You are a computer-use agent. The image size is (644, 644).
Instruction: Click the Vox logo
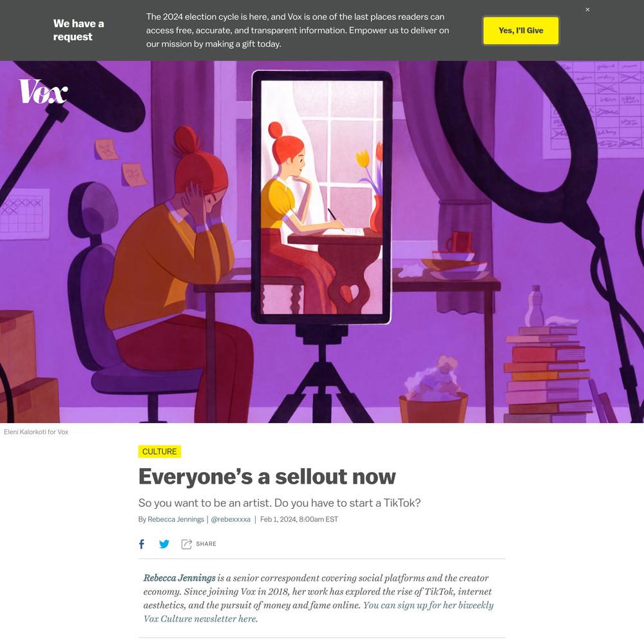(x=43, y=91)
